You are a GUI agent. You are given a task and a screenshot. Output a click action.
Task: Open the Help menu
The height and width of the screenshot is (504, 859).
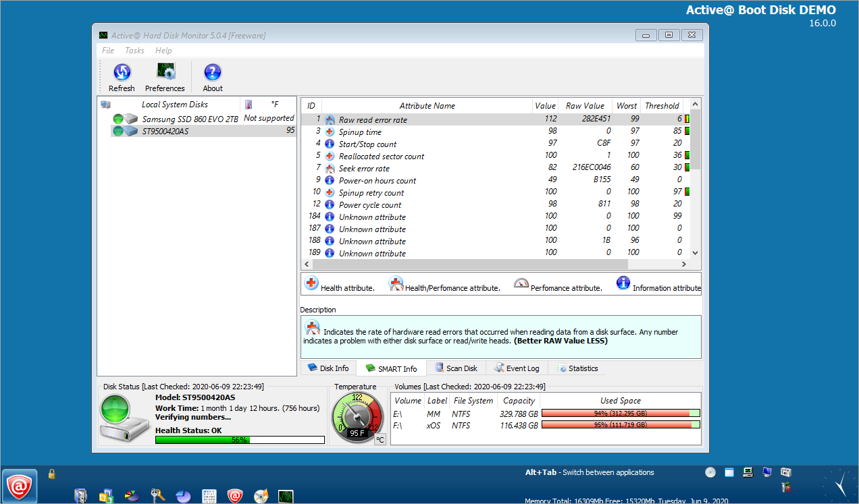point(163,51)
